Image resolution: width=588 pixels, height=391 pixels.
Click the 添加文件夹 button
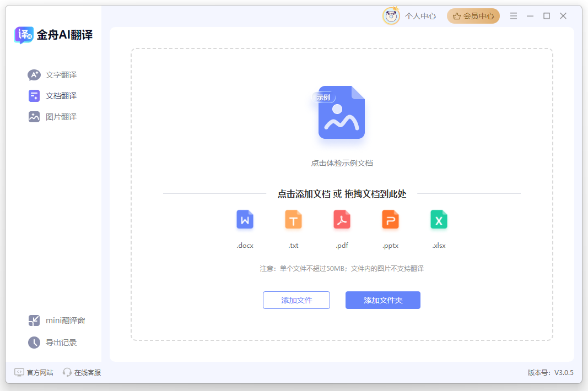[x=382, y=300]
